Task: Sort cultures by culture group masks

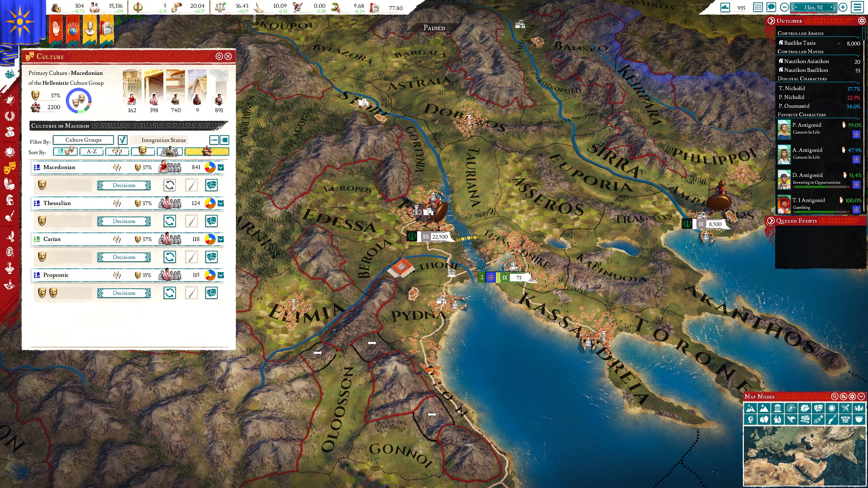Action: coord(65,151)
